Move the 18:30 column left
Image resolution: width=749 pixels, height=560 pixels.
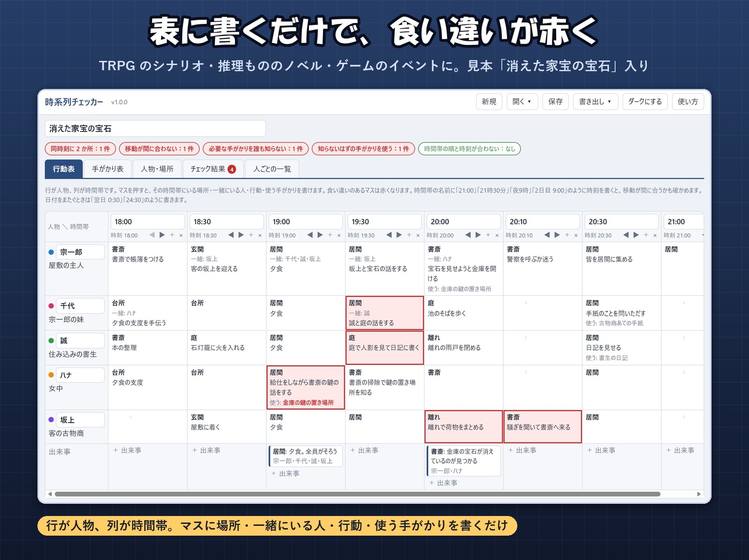231,235
